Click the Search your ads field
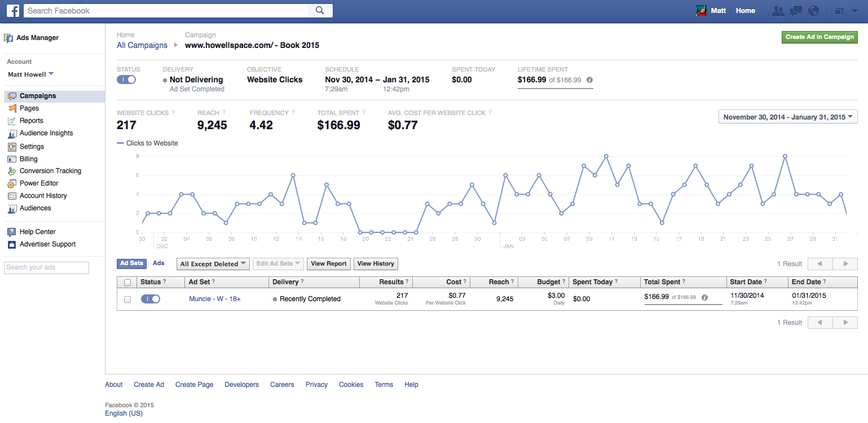 46,267
